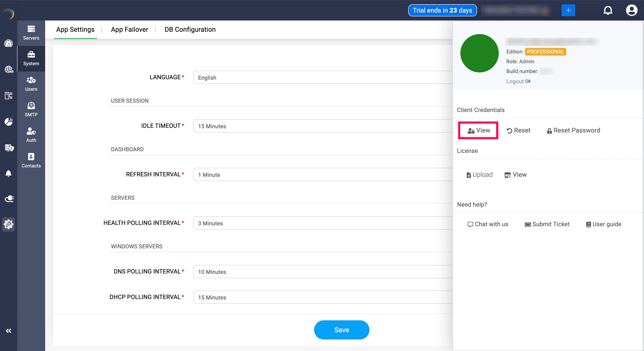
Task: Click the Save button
Action: pyautogui.click(x=341, y=330)
